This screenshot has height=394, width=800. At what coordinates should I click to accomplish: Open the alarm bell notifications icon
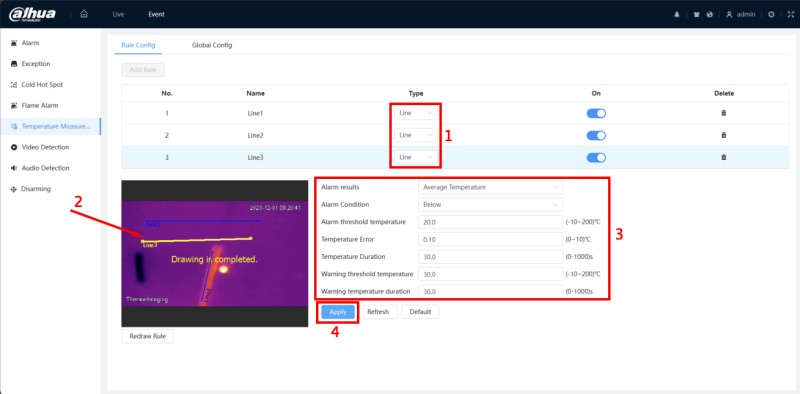coord(677,15)
